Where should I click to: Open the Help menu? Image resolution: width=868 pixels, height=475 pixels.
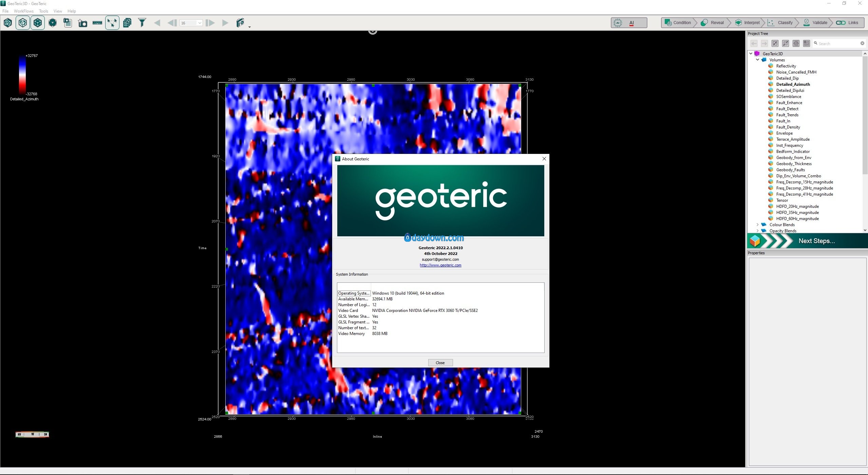[x=72, y=11]
